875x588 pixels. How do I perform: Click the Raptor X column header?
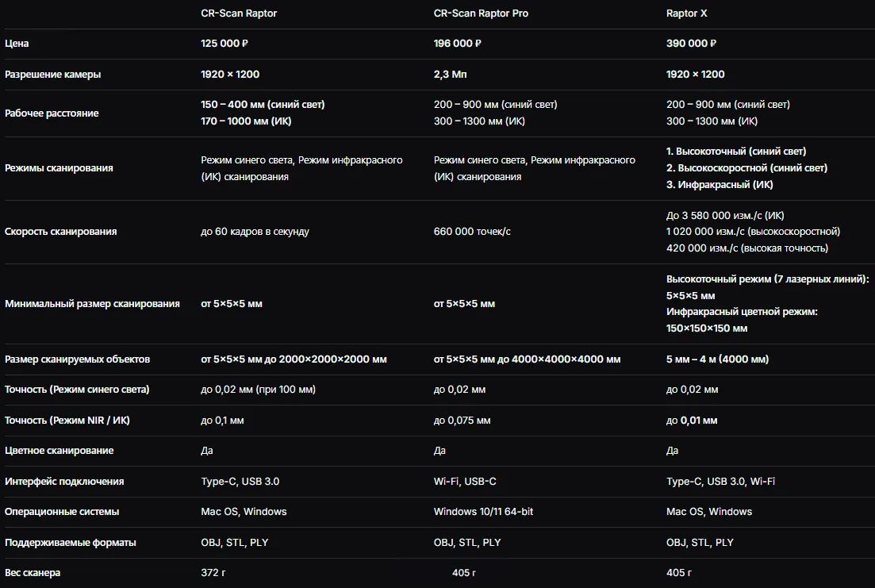686,13
